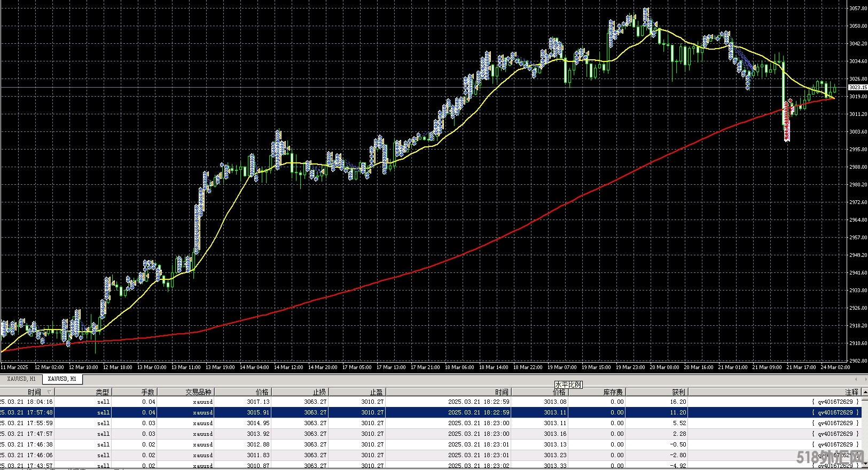The height and width of the screenshot is (470, 868).
Task: Click the sort arrow in the first 时间 header
Action: coord(49,392)
